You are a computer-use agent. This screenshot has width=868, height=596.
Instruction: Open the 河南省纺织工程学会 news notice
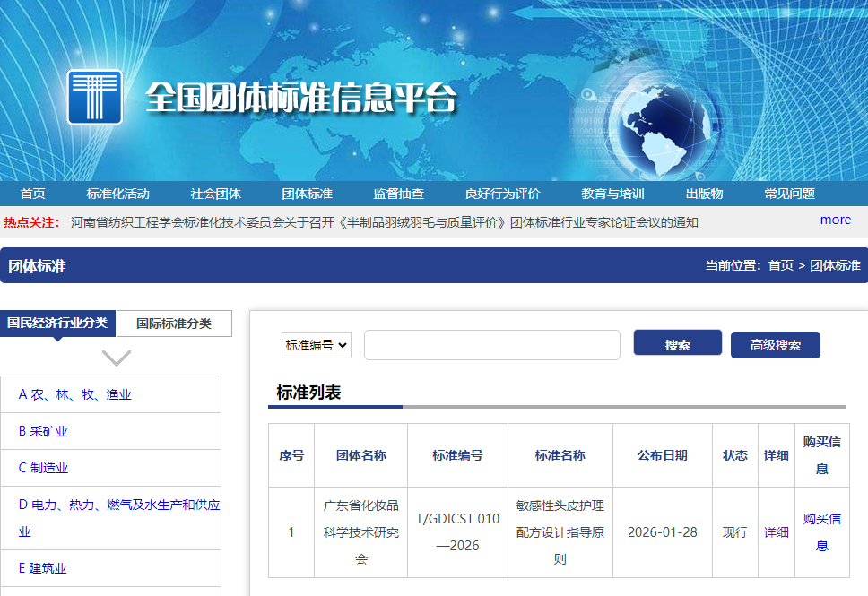click(384, 222)
